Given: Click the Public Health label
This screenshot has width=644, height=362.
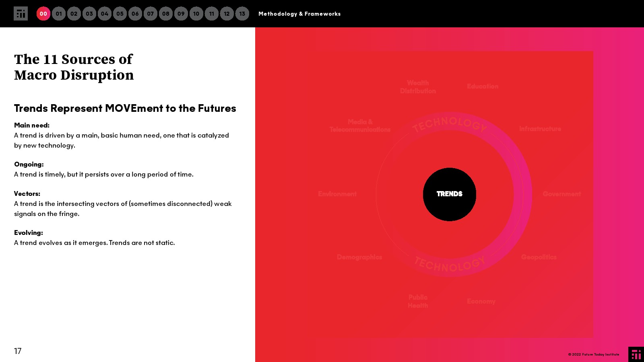Looking at the screenshot, I should pos(418,301).
